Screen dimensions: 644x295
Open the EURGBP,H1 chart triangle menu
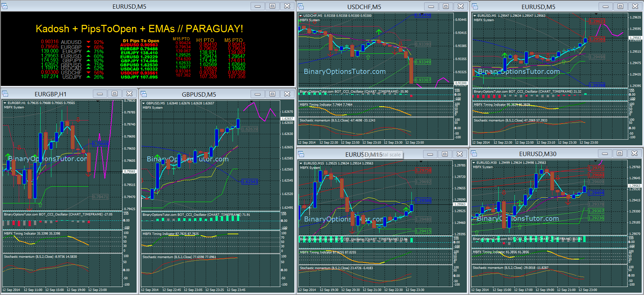click(x=5, y=103)
